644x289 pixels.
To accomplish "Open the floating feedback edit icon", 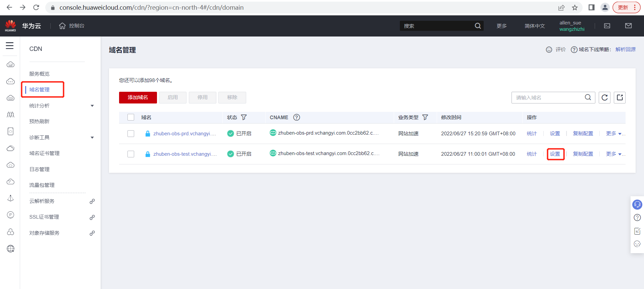I will [637, 231].
